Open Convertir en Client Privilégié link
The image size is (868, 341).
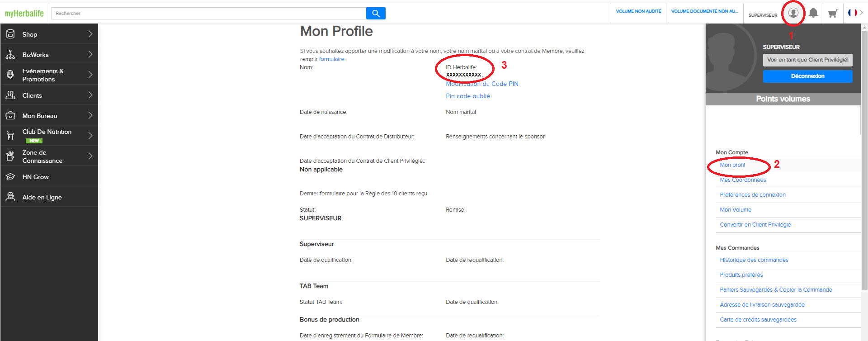[x=755, y=225]
